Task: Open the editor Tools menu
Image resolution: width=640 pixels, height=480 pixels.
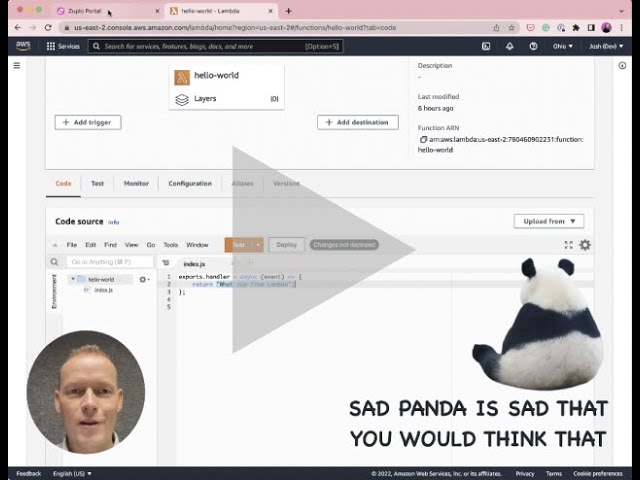Action: (x=171, y=245)
